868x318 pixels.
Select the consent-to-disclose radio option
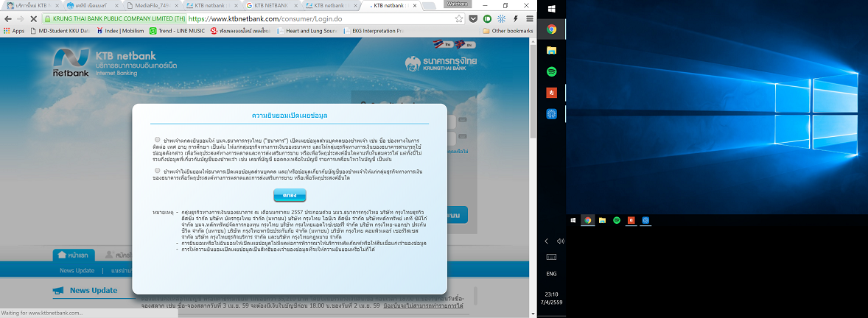158,139
